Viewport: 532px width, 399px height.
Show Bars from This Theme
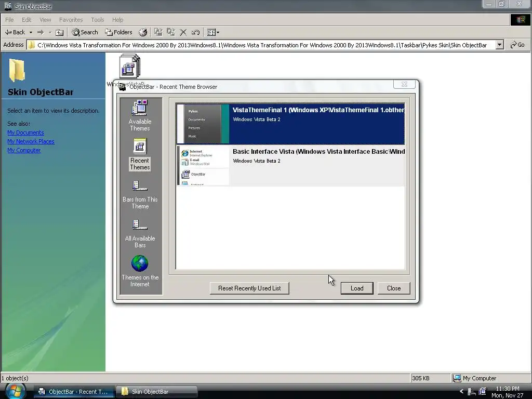[140, 195]
